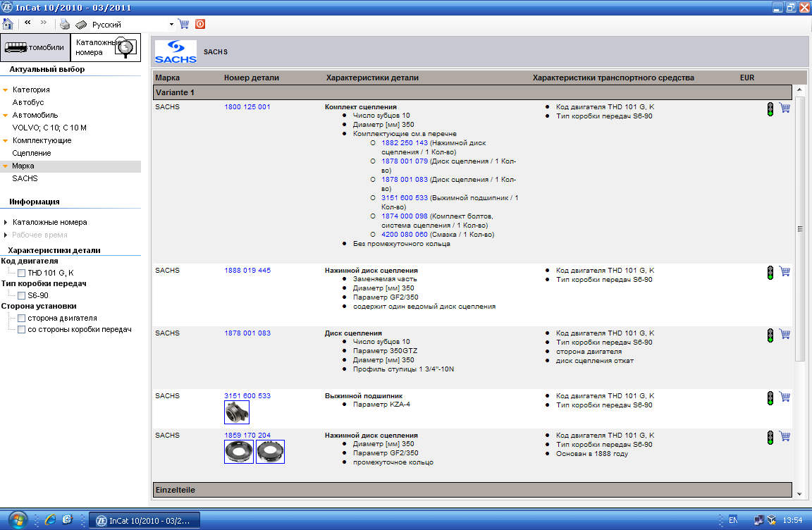Click the Einzelteile section header
The image size is (812, 530).
[472, 490]
